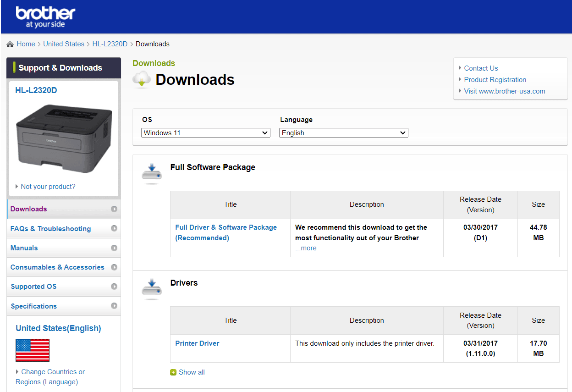572x392 pixels.
Task: Click the download icon beside Drivers heading
Action: click(x=152, y=288)
